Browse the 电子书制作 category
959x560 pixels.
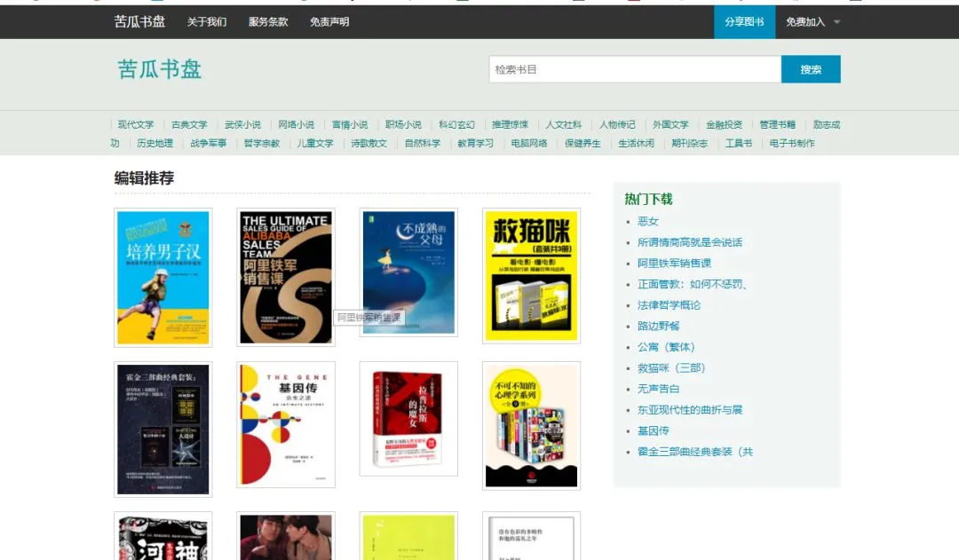(792, 143)
